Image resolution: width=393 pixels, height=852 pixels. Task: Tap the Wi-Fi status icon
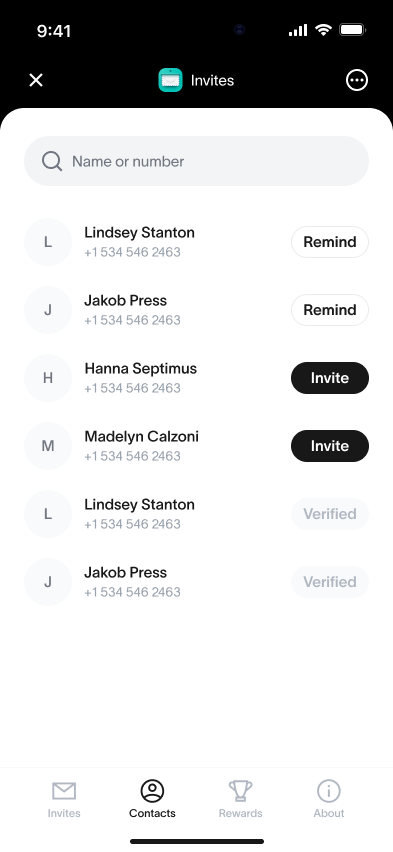[323, 30]
